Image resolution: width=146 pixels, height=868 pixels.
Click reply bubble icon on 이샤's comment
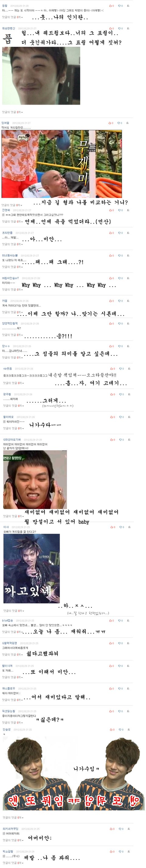coord(120,527)
